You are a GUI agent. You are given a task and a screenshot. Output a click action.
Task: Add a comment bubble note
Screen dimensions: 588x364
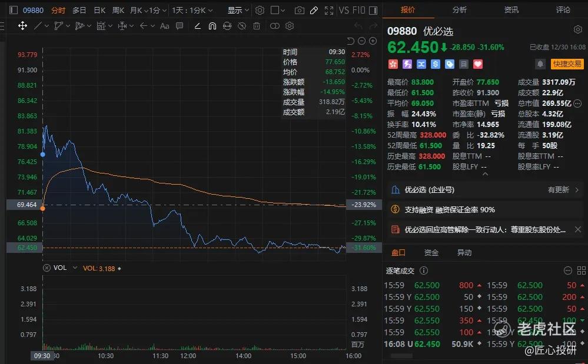(x=180, y=26)
